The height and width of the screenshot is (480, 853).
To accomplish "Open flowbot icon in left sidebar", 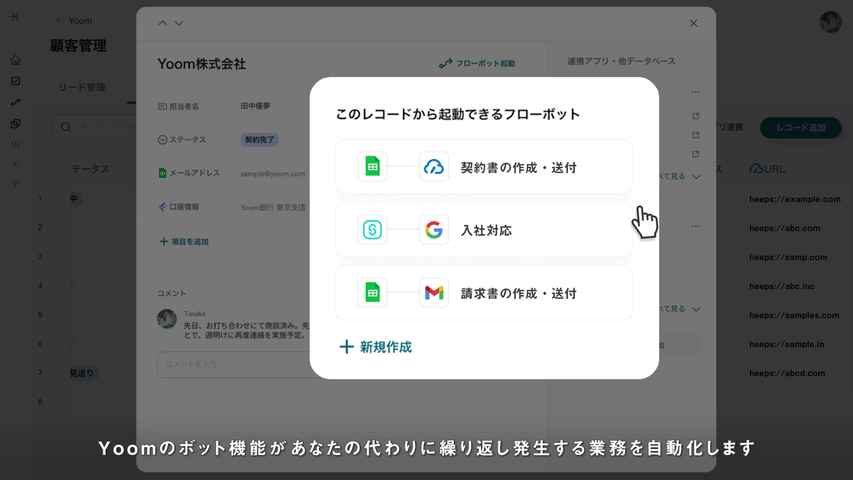I will click(x=15, y=102).
